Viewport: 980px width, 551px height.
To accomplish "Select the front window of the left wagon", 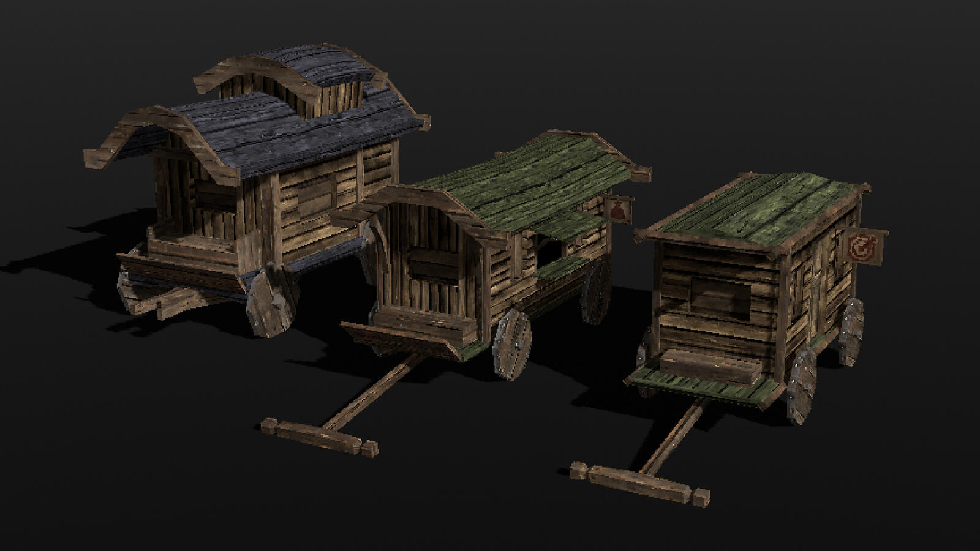I will point(214,197).
